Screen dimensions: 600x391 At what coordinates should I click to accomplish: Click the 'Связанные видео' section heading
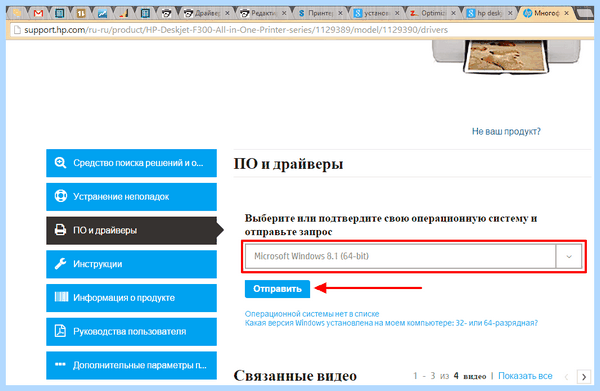(x=295, y=376)
